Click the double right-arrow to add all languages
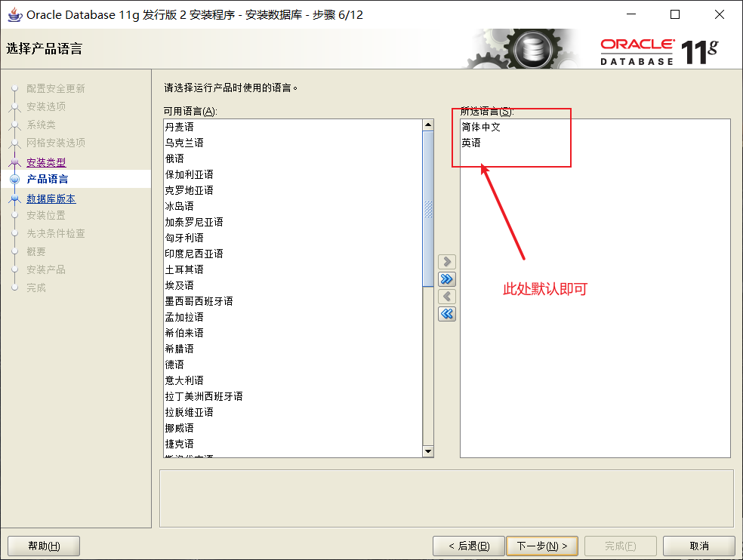Image resolution: width=743 pixels, height=560 pixels. pos(446,279)
